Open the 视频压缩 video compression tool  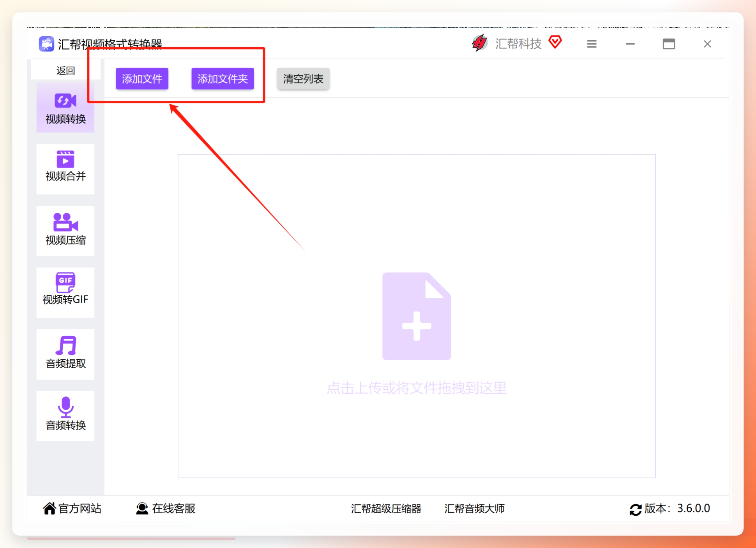[x=65, y=231]
